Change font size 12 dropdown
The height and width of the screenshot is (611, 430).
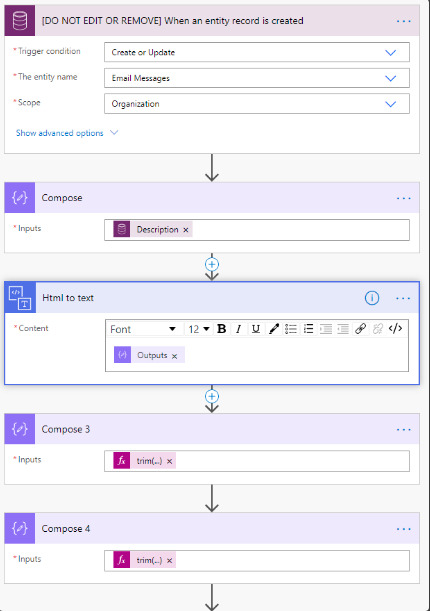point(199,329)
